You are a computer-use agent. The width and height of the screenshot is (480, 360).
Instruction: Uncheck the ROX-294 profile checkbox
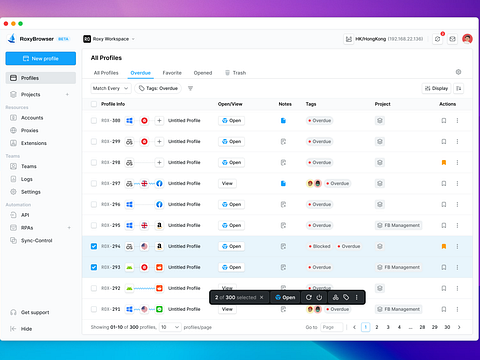pos(94,246)
